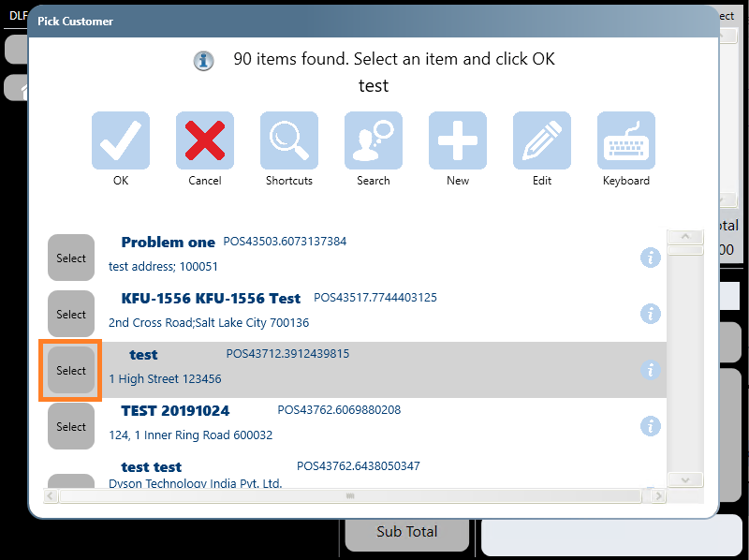Viewport: 749px width, 560px height.
Task: Click the Sub Total button
Action: 407,532
